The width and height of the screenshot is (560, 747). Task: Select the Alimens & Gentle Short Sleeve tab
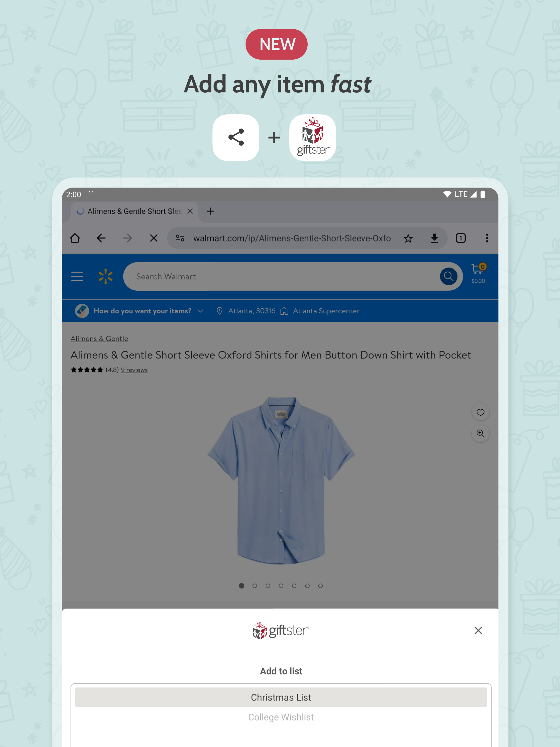[135, 211]
